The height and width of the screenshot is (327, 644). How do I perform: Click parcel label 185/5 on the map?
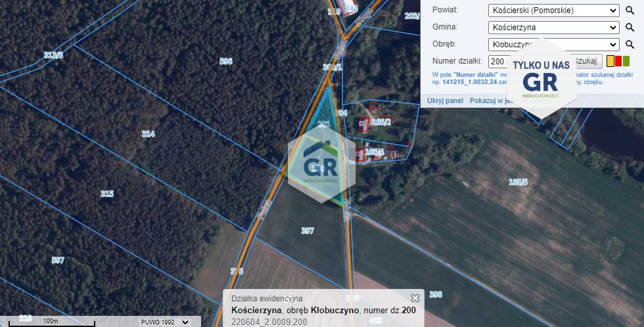click(x=518, y=182)
